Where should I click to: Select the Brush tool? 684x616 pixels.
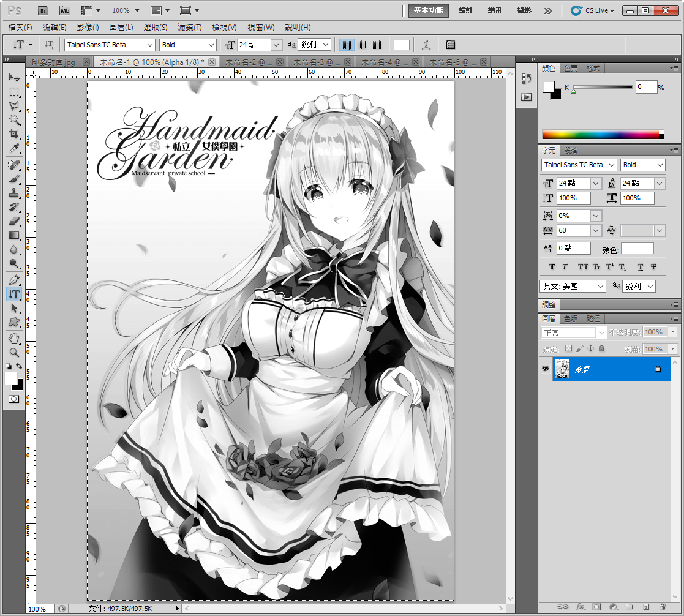pyautogui.click(x=14, y=178)
